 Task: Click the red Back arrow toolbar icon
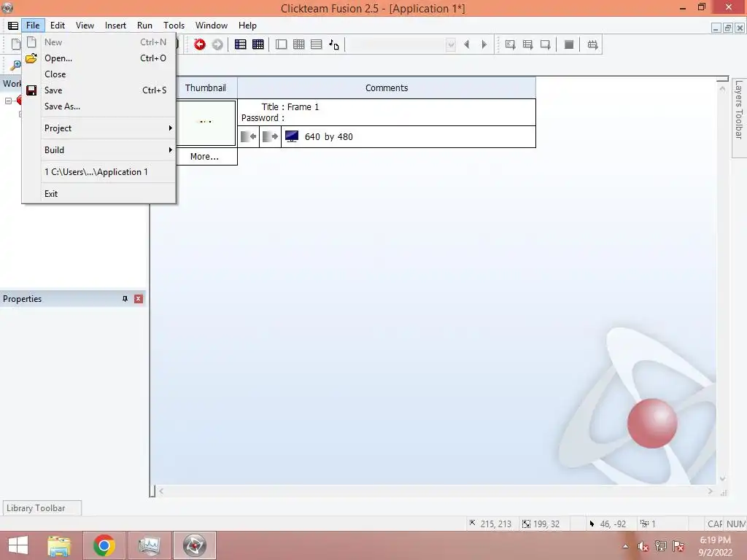pyautogui.click(x=200, y=44)
